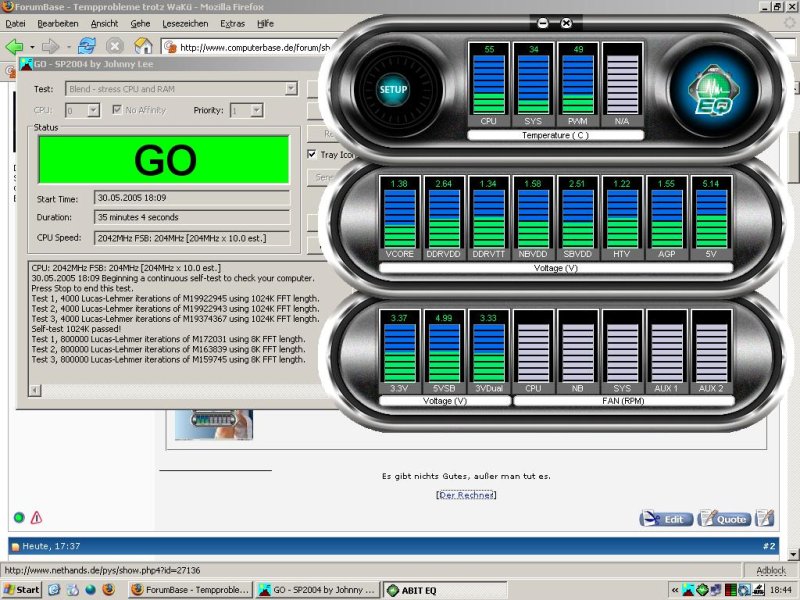
Task: Open the Test mode dropdown in SP2004
Action: click(291, 89)
